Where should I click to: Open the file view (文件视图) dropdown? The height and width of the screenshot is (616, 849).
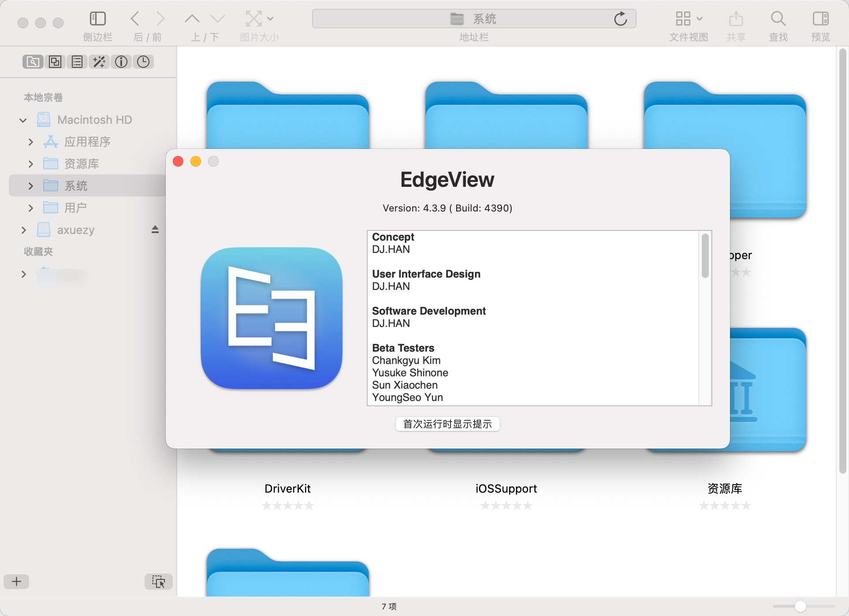click(x=689, y=19)
